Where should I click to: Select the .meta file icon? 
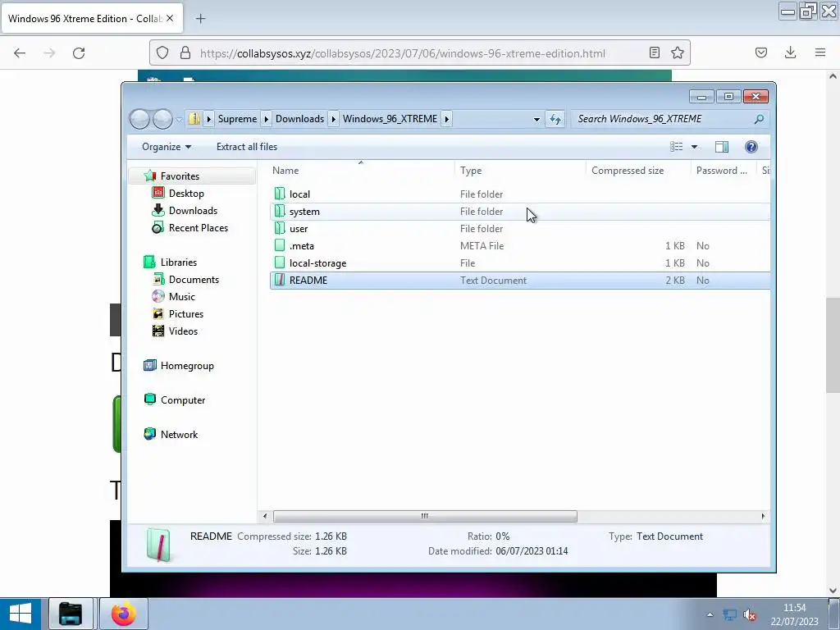coord(280,246)
